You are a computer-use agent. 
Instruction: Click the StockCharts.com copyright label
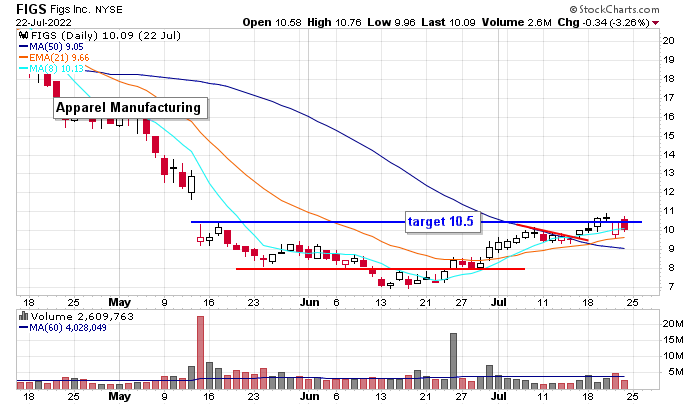pos(614,9)
